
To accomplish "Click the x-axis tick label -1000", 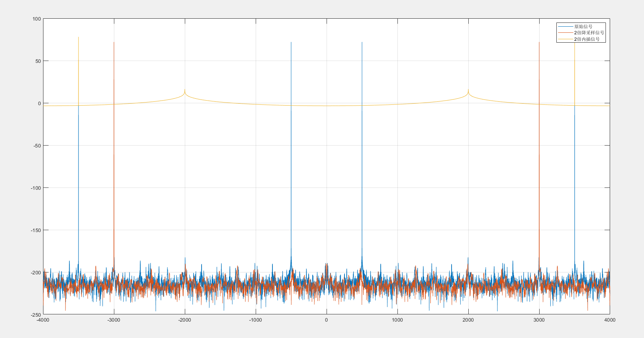I will tap(256, 320).
